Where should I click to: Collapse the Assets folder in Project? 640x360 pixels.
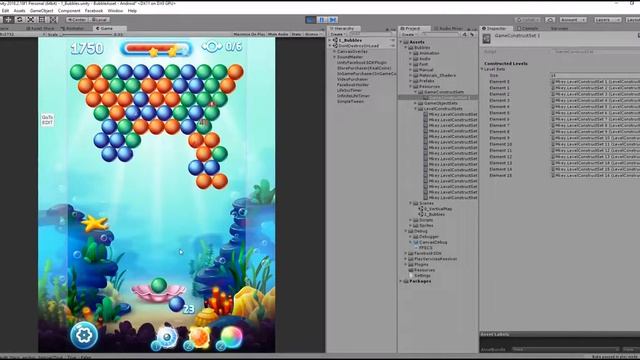402,42
